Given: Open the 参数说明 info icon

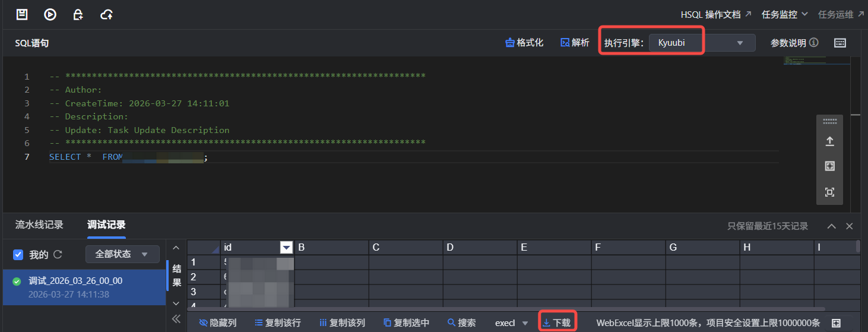Looking at the screenshot, I should pos(814,43).
